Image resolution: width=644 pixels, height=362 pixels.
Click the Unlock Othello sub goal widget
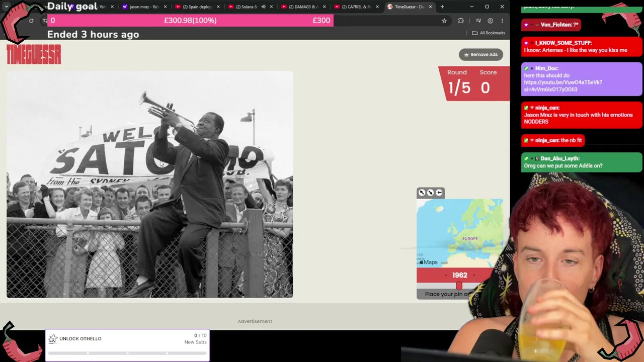coord(127,345)
